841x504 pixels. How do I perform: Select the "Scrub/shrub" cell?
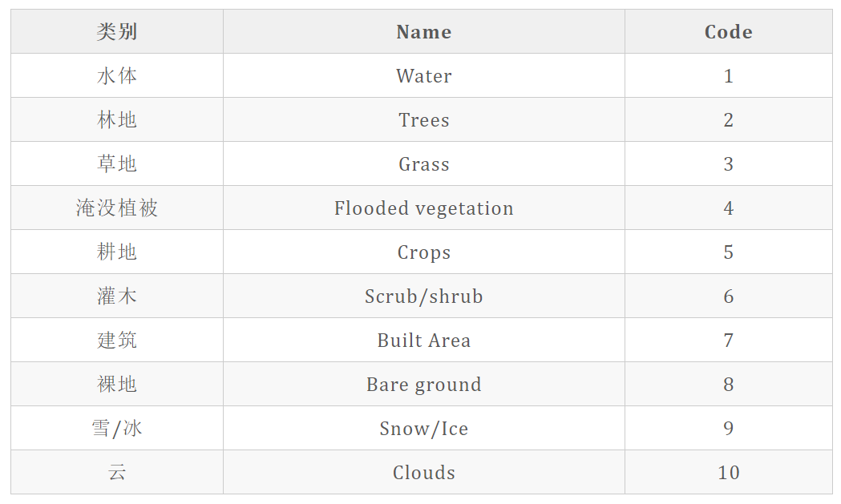(x=423, y=296)
